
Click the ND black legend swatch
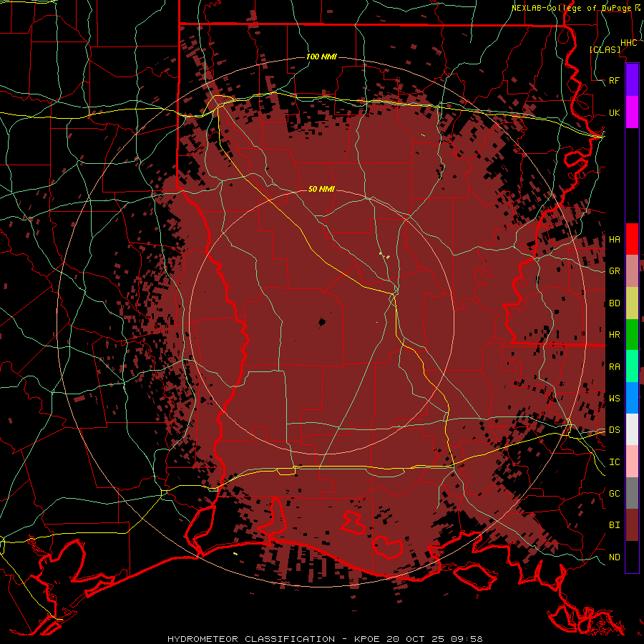(x=632, y=557)
